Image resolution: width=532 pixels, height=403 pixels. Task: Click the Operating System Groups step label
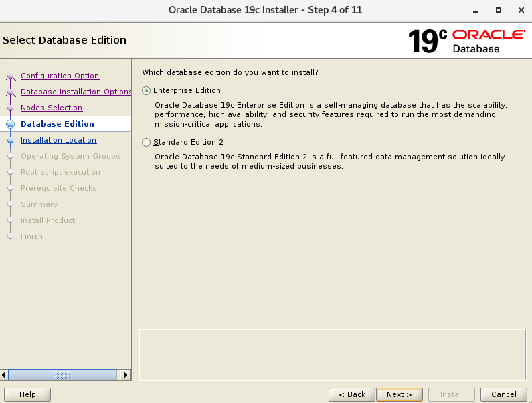tap(70, 156)
